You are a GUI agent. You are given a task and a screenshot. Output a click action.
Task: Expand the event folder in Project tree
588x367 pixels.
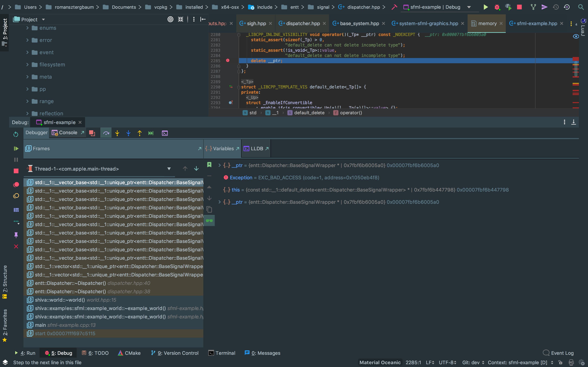pyautogui.click(x=27, y=52)
